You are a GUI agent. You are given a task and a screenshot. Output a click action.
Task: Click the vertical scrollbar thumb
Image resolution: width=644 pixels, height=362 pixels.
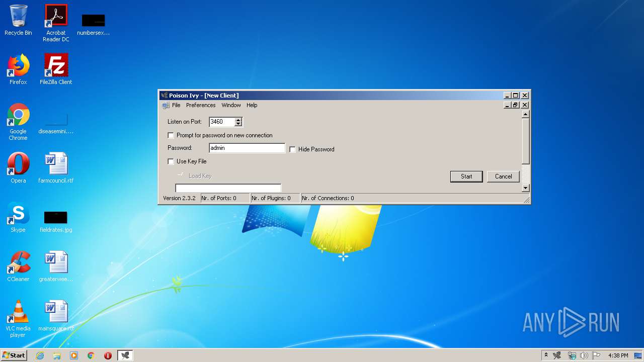point(525,141)
